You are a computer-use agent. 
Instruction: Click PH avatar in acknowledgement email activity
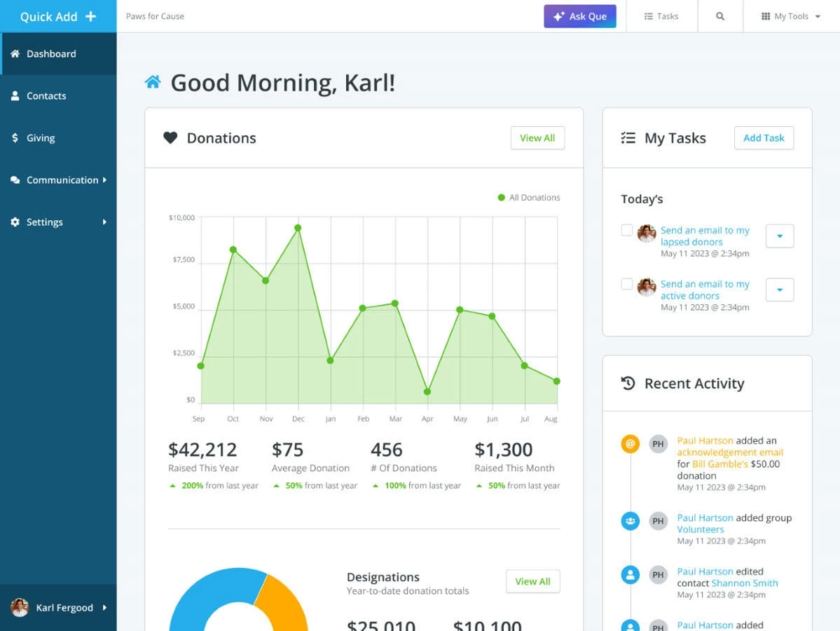click(658, 444)
